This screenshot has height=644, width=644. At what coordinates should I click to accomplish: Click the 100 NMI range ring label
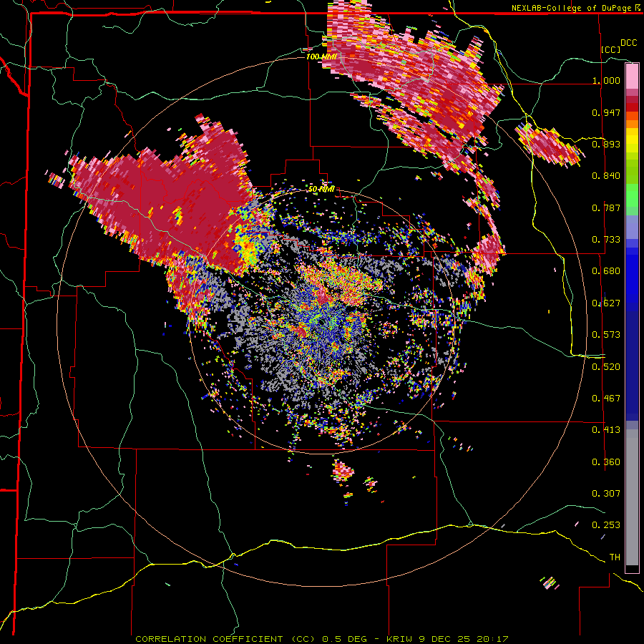pos(321,57)
